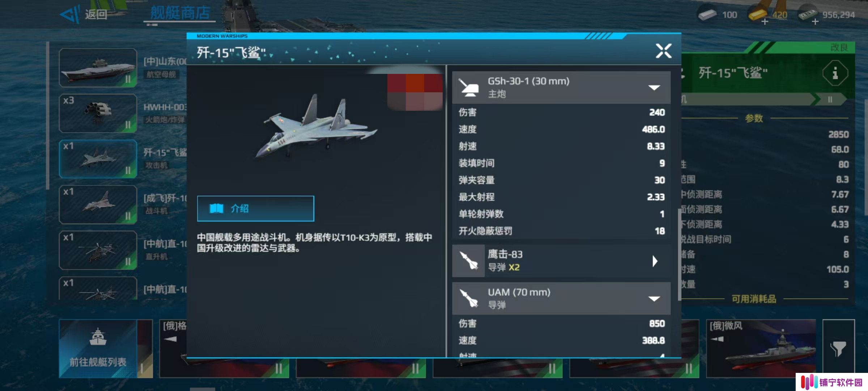Click the GSh-30-1 main gun icon
Image resolution: width=868 pixels, height=391 pixels.
click(468, 88)
